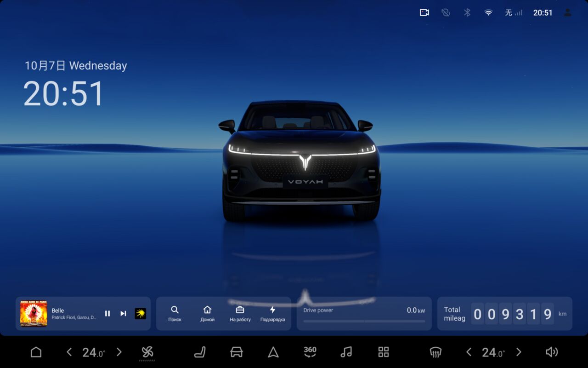Tap the cellular signal indicator

[514, 12]
